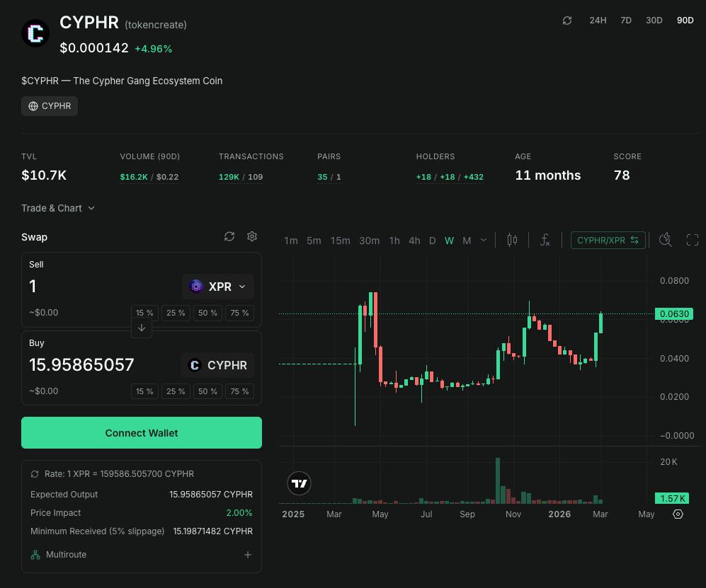Open XPR sell token dropdown
The height and width of the screenshot is (588, 706).
pyautogui.click(x=218, y=286)
